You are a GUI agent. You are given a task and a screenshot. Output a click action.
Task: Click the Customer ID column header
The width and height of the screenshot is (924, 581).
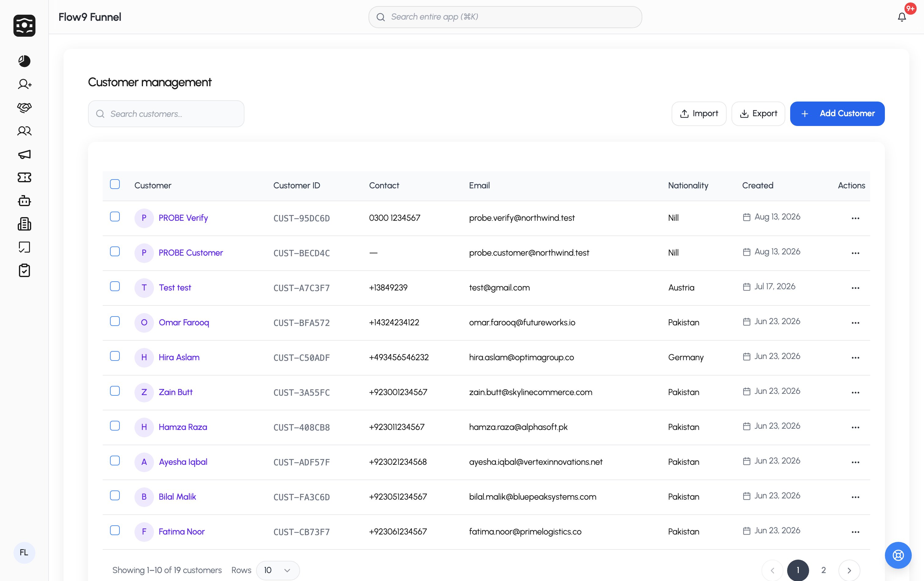point(297,186)
